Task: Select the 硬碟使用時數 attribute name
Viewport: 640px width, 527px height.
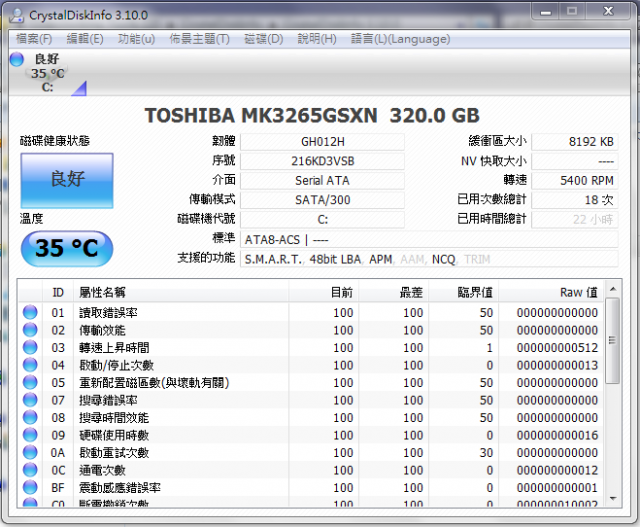Action: (114, 436)
